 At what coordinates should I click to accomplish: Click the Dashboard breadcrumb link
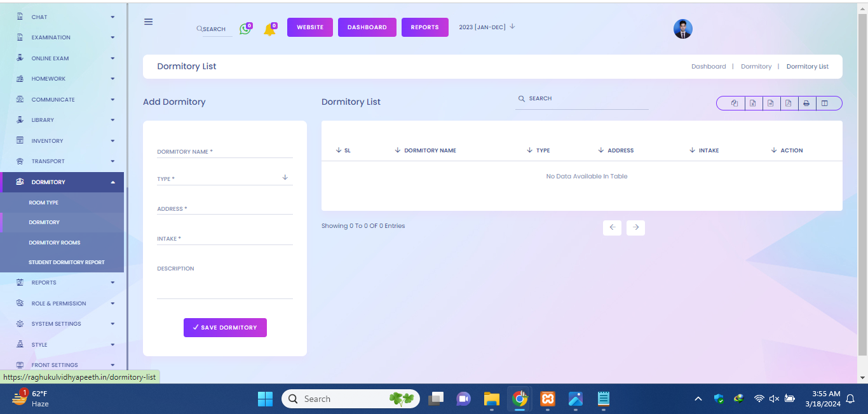[708, 67]
